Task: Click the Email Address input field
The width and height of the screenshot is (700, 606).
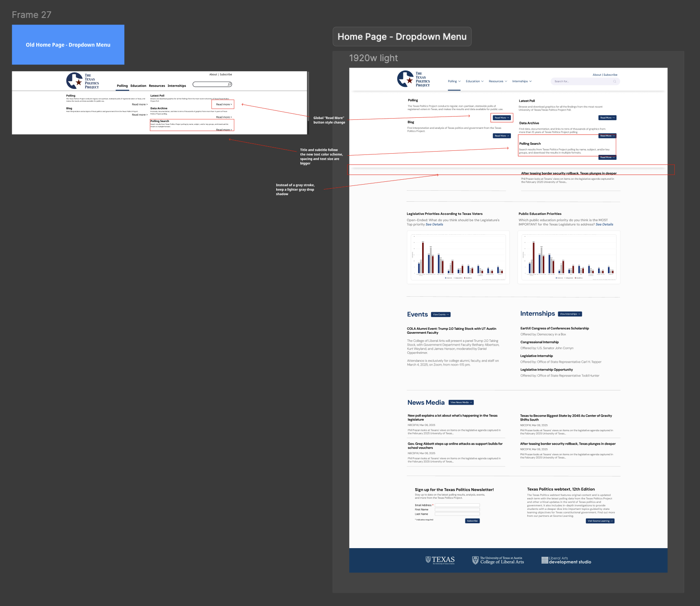Action: click(457, 505)
